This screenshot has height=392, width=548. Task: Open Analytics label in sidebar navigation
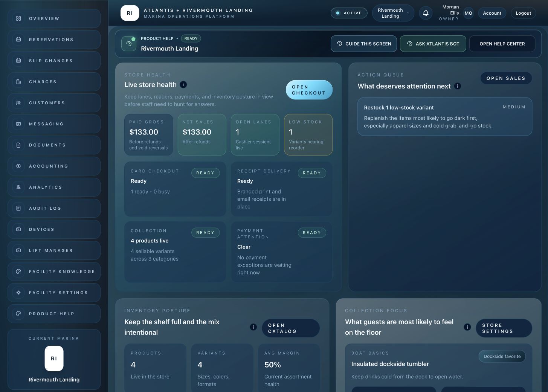coord(46,187)
